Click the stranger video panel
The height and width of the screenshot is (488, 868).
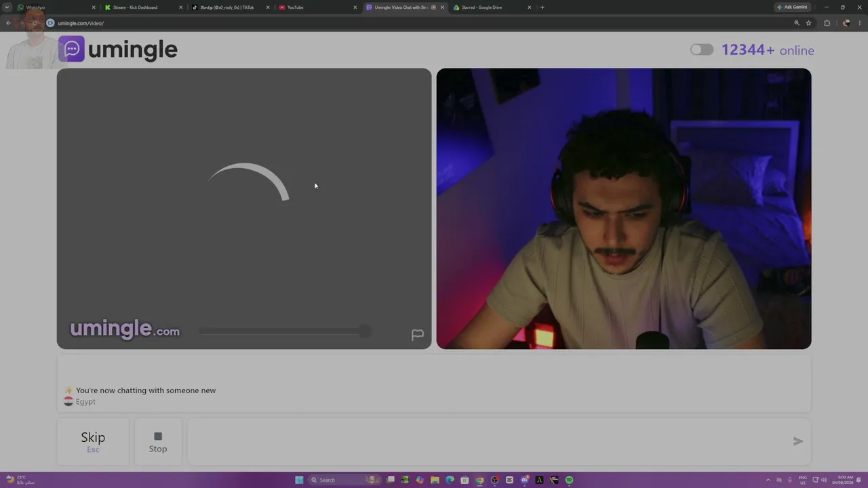click(x=244, y=209)
